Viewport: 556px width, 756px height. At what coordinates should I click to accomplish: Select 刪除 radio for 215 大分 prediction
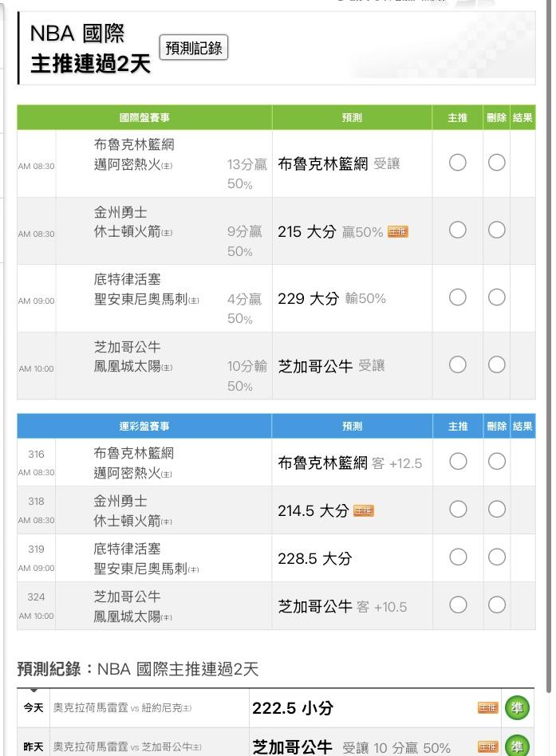[496, 230]
